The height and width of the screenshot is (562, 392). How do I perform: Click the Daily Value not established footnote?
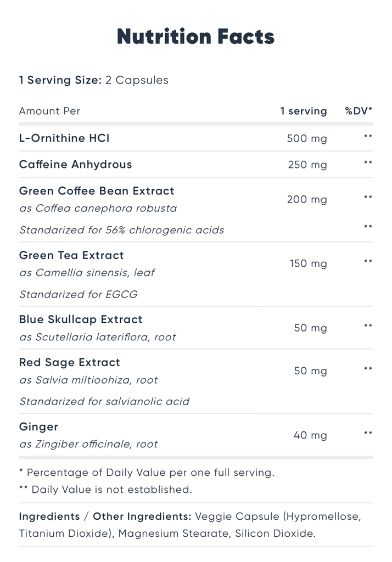[x=105, y=490]
